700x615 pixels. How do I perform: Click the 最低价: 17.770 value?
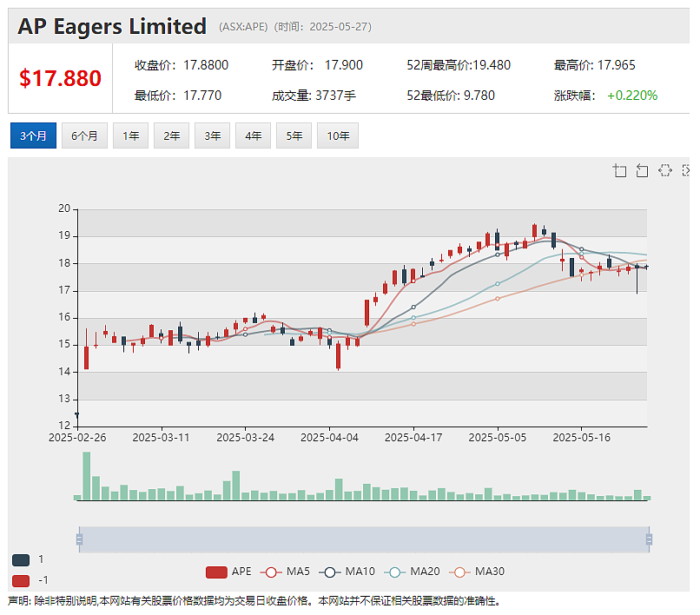tap(178, 96)
